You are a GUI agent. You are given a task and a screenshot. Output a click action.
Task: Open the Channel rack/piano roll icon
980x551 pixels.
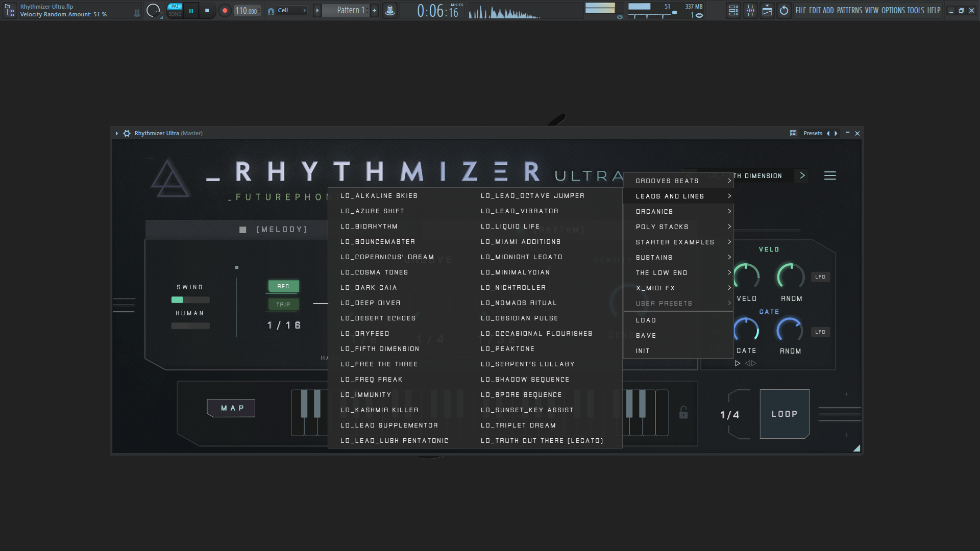(x=767, y=11)
